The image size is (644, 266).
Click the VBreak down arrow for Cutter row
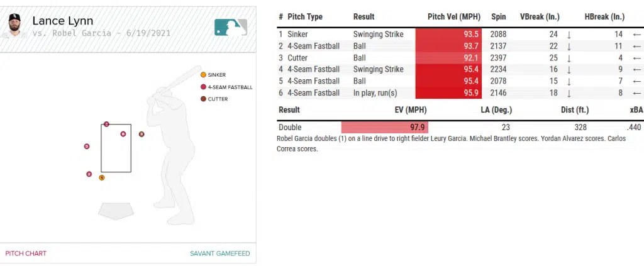(569, 58)
